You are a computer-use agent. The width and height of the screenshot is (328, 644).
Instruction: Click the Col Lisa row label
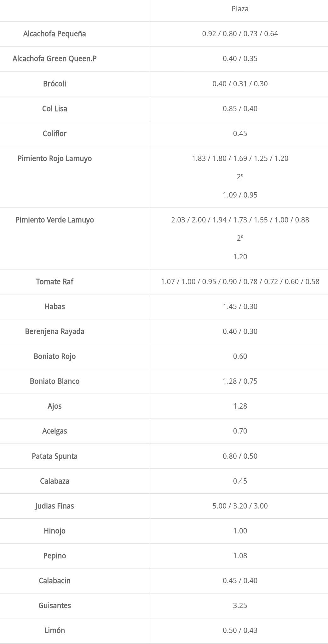(x=55, y=108)
